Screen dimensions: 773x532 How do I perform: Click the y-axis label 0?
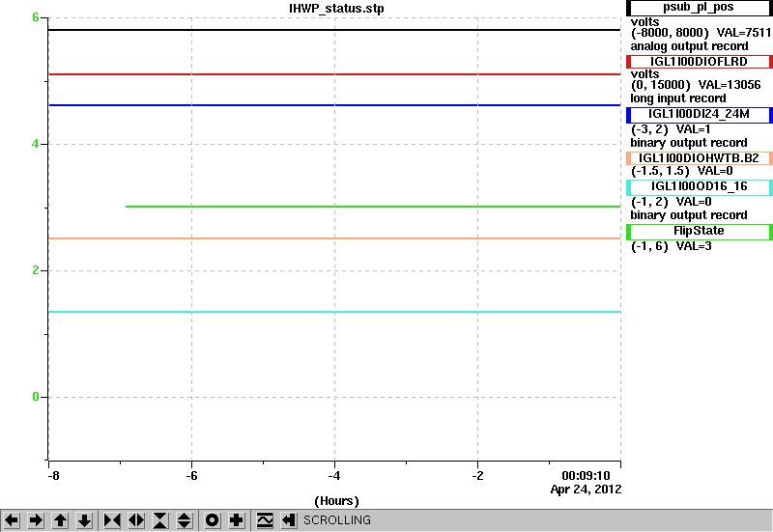pos(36,397)
